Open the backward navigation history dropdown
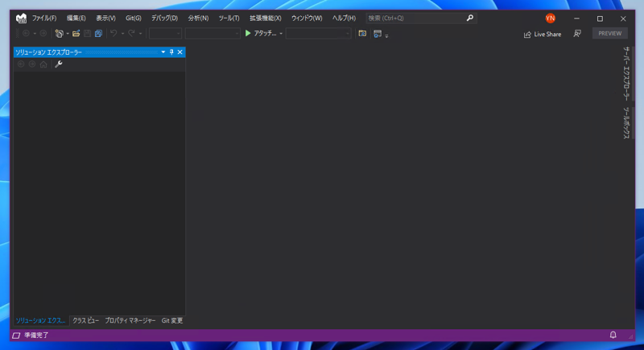Image resolution: width=644 pixels, height=350 pixels. (x=35, y=34)
